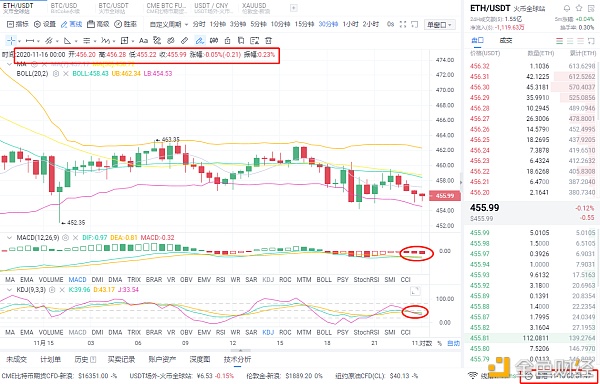Toggle VOLUME in the upper indicator row
The height and width of the screenshot is (384, 600).
[51, 280]
